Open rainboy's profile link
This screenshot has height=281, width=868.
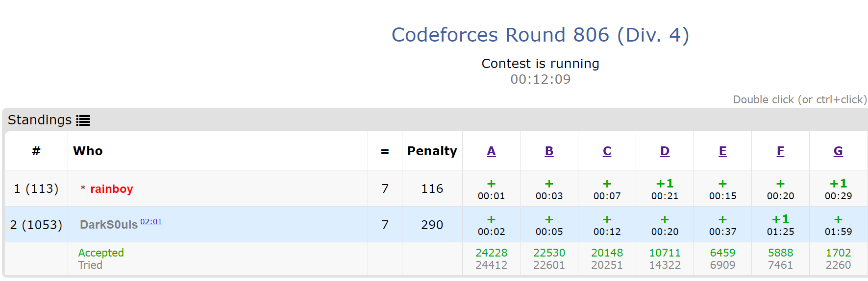[111, 189]
